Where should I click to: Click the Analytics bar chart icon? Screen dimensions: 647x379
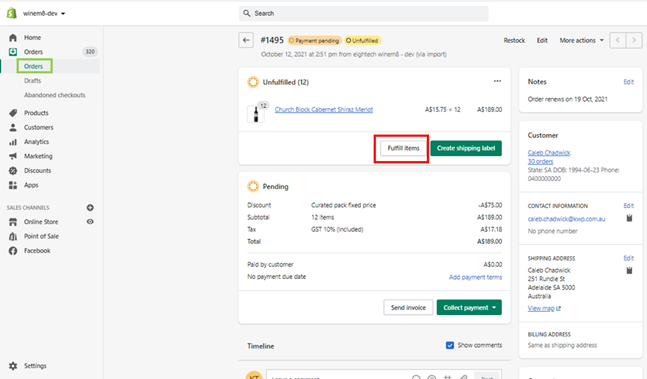[13, 142]
